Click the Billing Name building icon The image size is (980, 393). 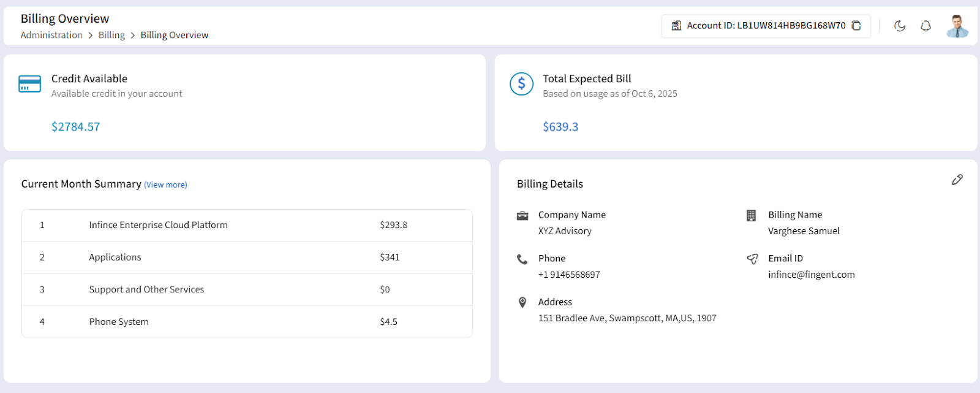(752, 215)
